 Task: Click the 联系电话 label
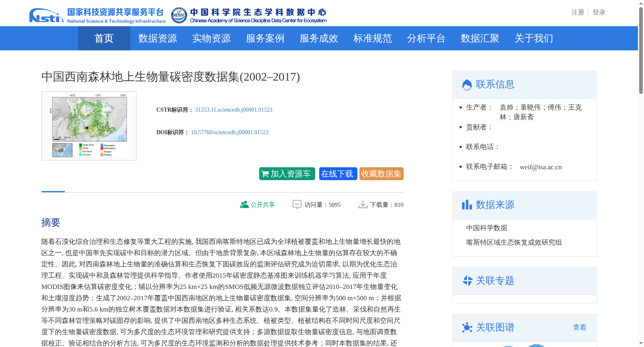[x=483, y=147]
